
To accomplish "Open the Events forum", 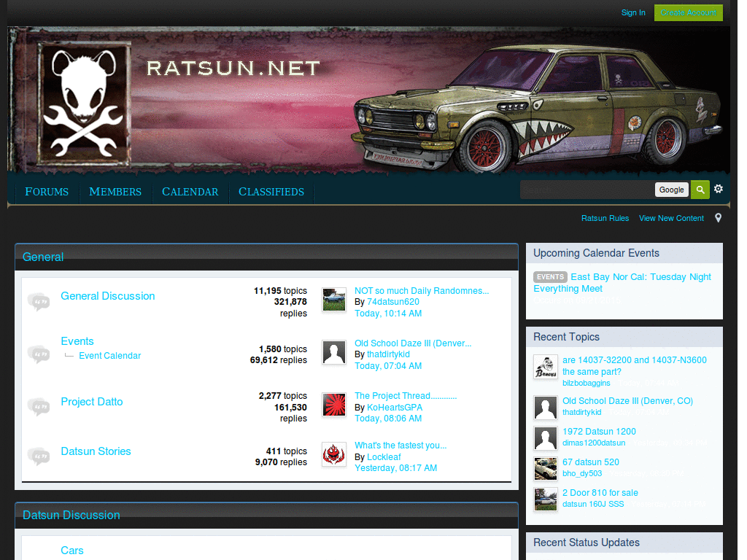I will (x=77, y=341).
